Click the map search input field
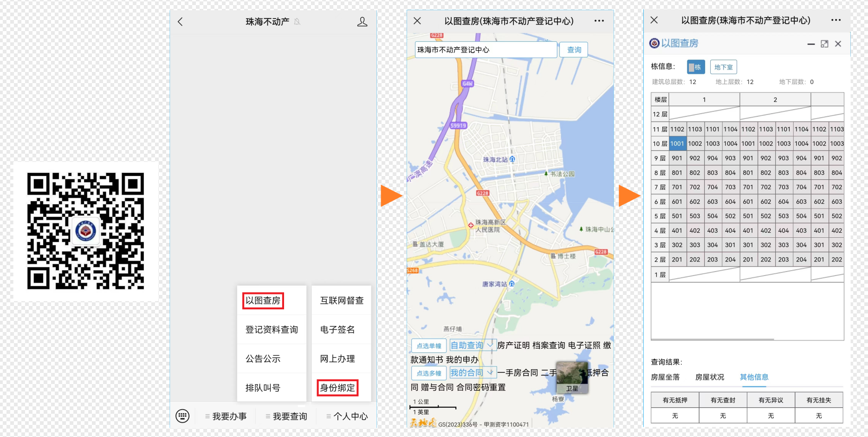Image resolution: width=868 pixels, height=437 pixels. (x=485, y=50)
